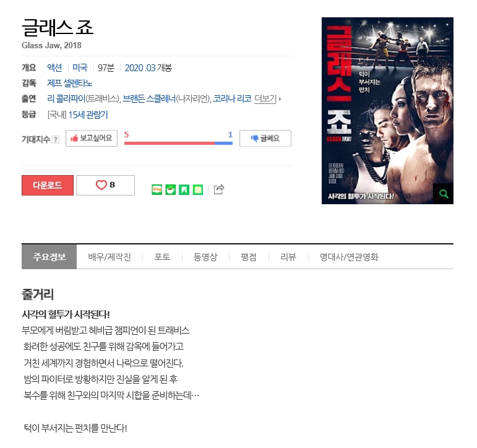This screenshot has height=448, width=477.
Task: Click the magnifier icon on the poster
Action: click(443, 194)
